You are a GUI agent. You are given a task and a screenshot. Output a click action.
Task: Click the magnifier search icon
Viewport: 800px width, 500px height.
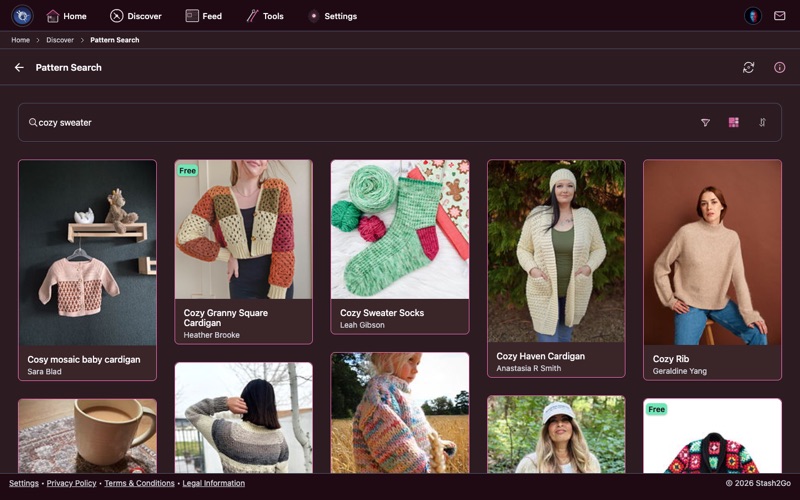pos(33,122)
